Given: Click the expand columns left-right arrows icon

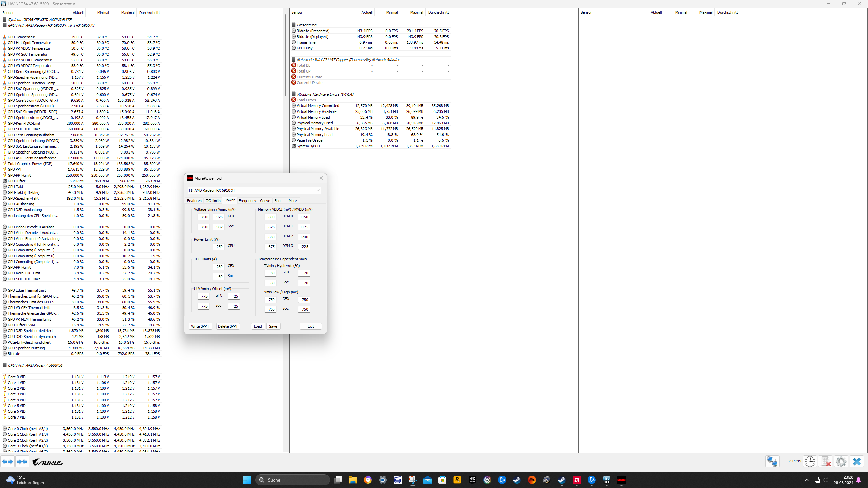Looking at the screenshot, I should 7,462.
